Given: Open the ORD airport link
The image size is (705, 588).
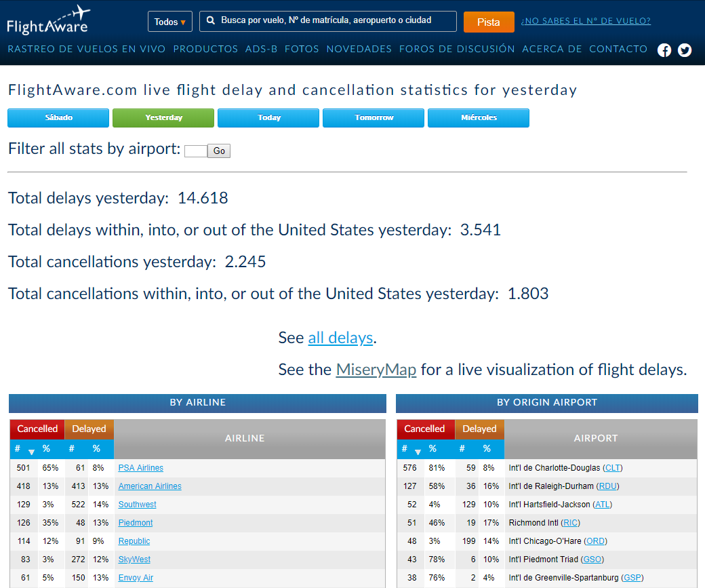Looking at the screenshot, I should (595, 541).
